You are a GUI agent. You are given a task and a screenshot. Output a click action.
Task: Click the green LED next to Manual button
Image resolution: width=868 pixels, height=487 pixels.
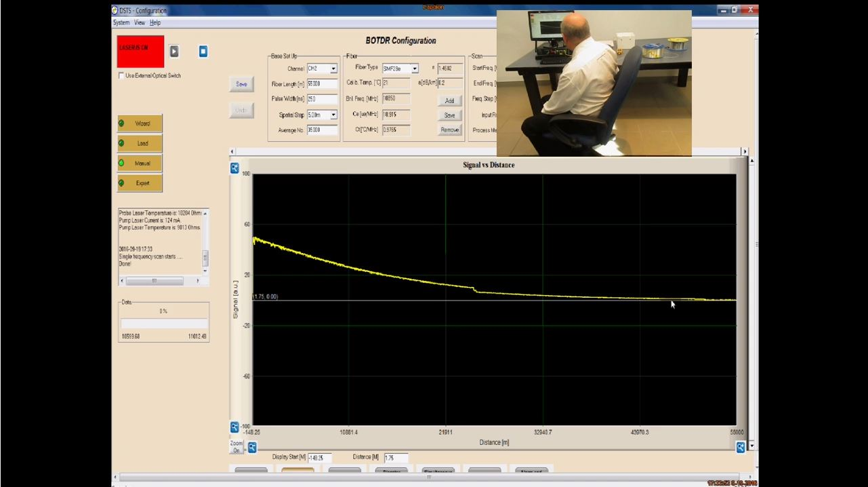(x=122, y=163)
